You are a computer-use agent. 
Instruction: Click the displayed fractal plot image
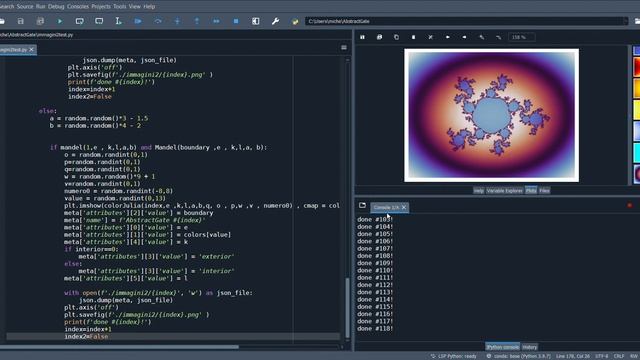click(491, 116)
